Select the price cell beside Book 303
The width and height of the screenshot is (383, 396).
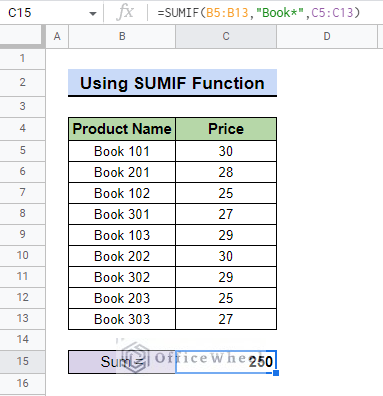tap(226, 319)
